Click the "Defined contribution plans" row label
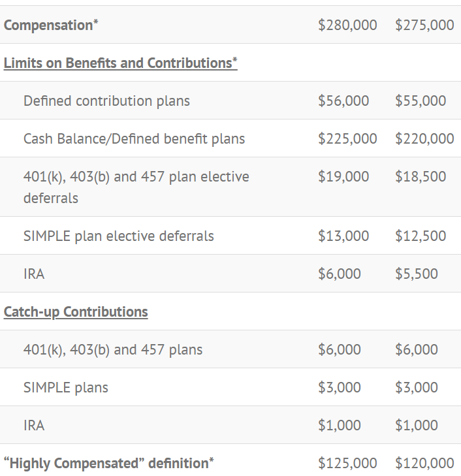This screenshot has height=476, width=461. [x=106, y=101]
